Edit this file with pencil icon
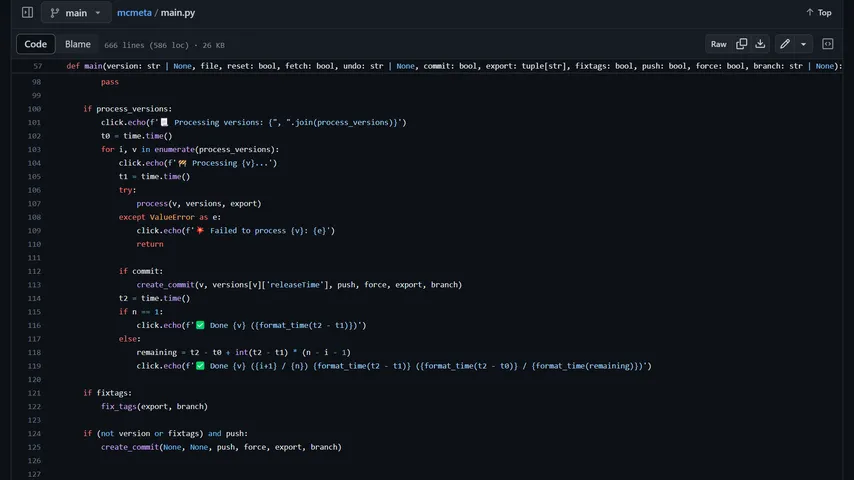This screenshot has height=480, width=854. [x=785, y=44]
